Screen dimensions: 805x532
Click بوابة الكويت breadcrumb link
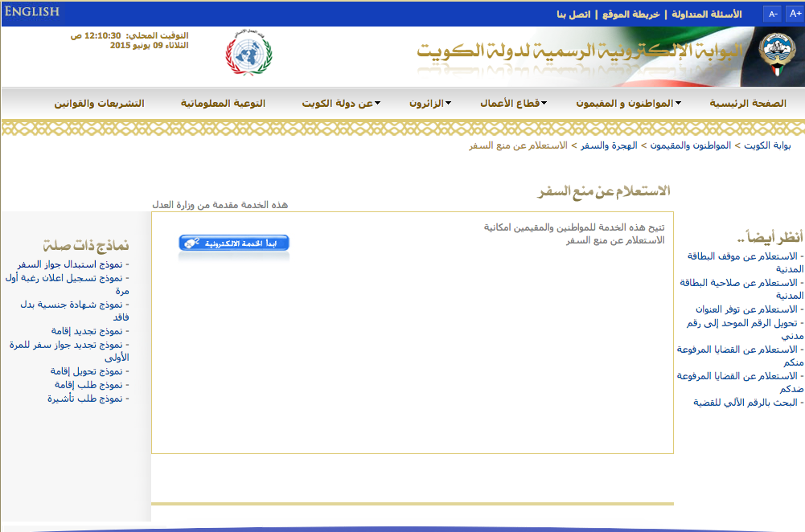tap(767, 145)
